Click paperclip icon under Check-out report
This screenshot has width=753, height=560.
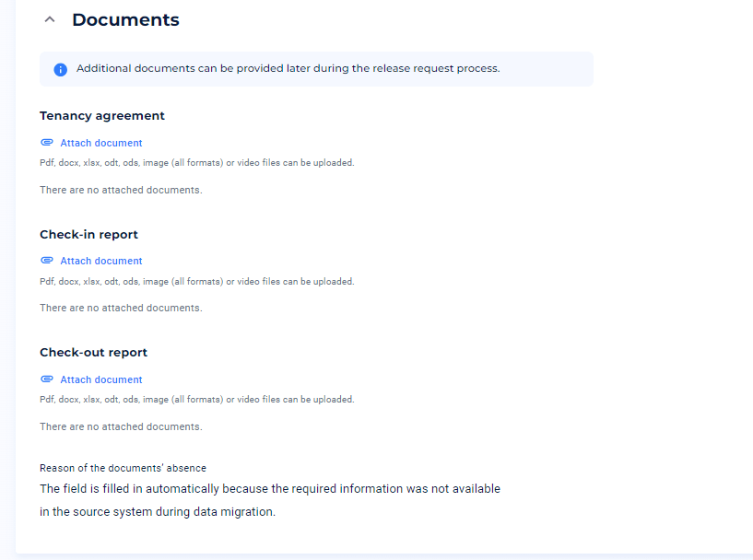(x=47, y=379)
